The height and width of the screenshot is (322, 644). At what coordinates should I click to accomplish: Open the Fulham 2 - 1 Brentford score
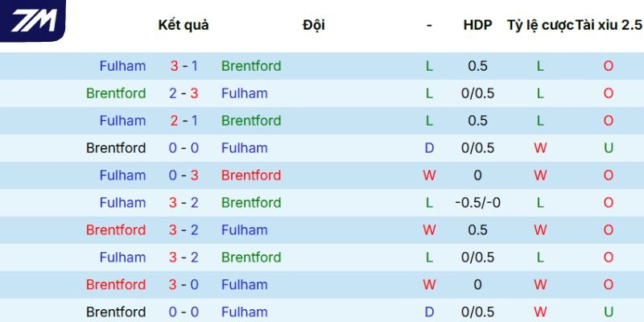(184, 121)
